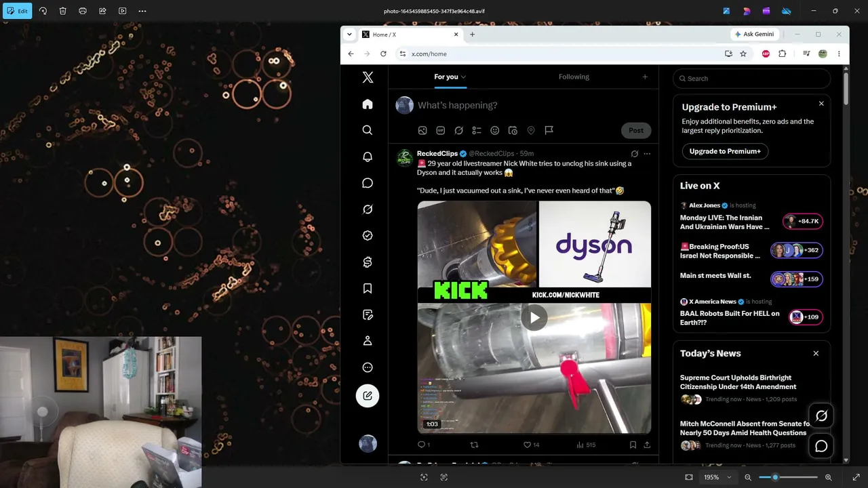Open Bookmarks in the X sidebar
The width and height of the screenshot is (868, 488).
point(368,289)
